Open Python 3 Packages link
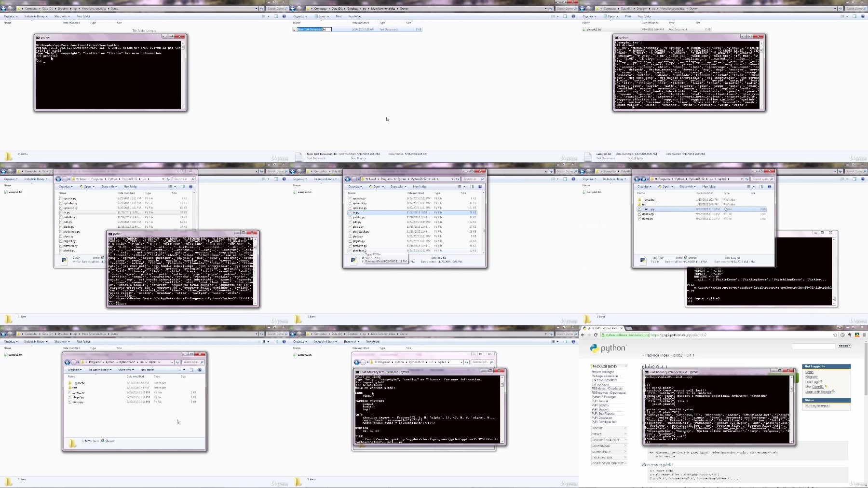Viewport: 868px width, 488px height. 604,397
